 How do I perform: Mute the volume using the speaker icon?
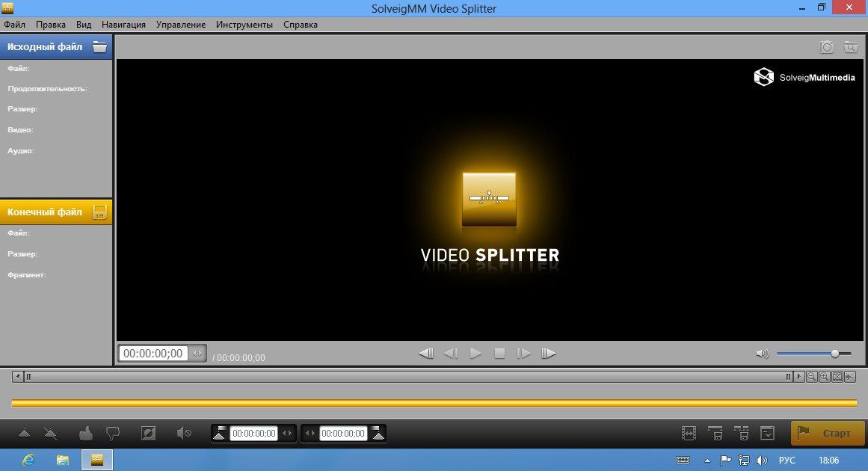(762, 354)
